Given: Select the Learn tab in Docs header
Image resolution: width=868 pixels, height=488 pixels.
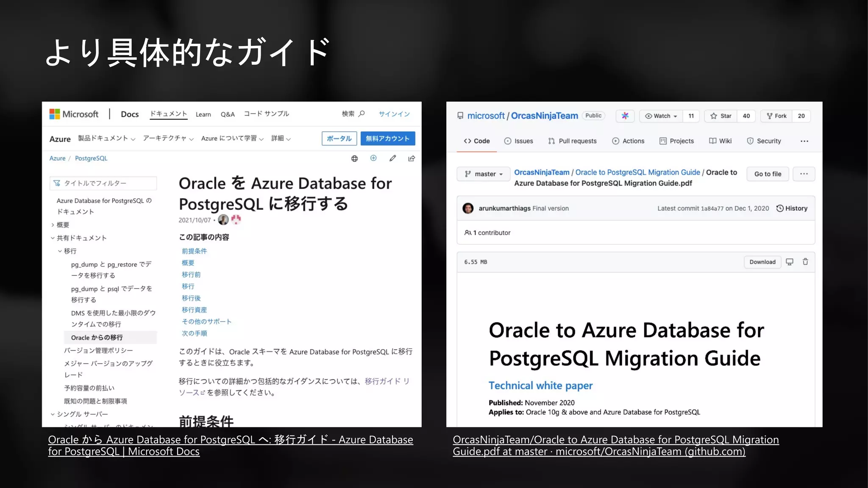Looking at the screenshot, I should pos(203,114).
